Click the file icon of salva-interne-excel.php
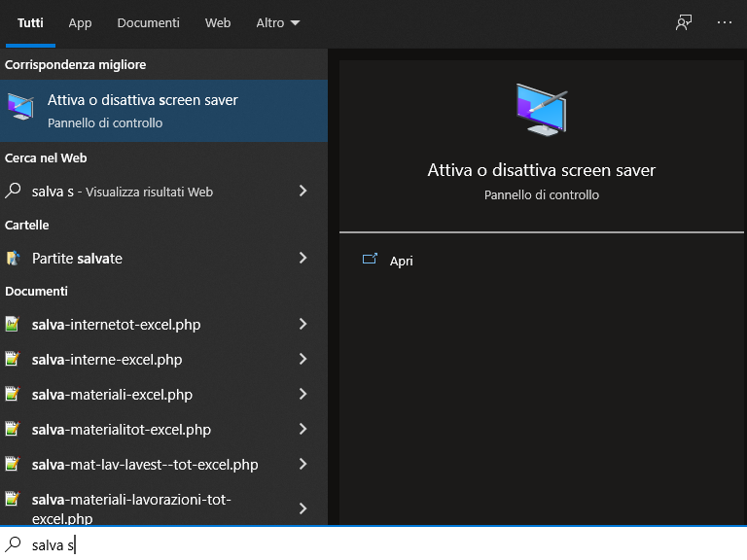 (13, 359)
